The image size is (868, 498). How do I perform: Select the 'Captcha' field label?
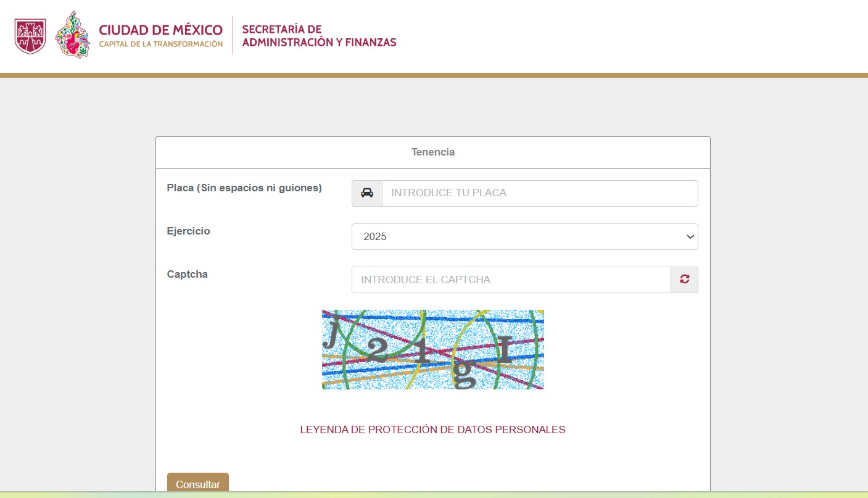[x=187, y=274]
